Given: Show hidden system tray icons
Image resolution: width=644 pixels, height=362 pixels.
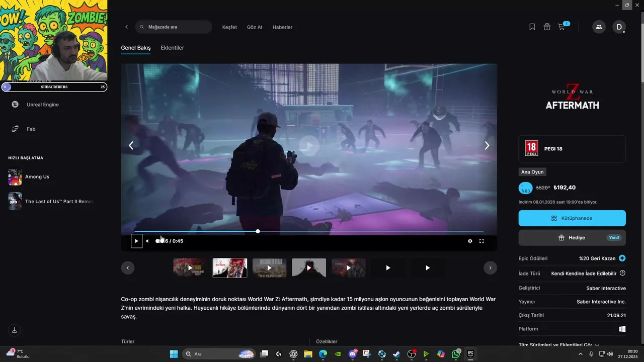Looking at the screenshot, I should pyautogui.click(x=581, y=354).
